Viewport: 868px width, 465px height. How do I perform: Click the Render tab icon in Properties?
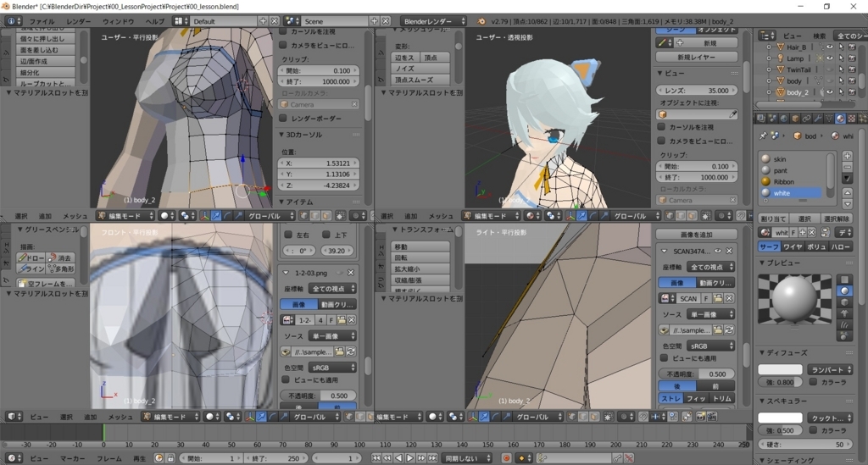(761, 119)
